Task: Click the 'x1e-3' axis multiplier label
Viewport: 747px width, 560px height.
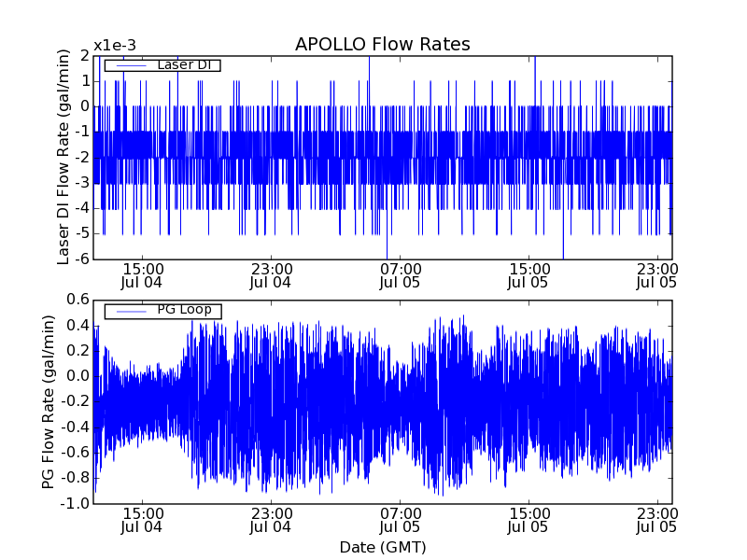Action: [x=115, y=46]
